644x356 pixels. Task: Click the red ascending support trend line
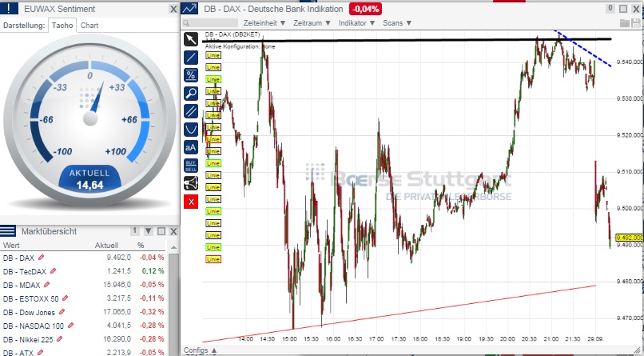click(x=399, y=314)
